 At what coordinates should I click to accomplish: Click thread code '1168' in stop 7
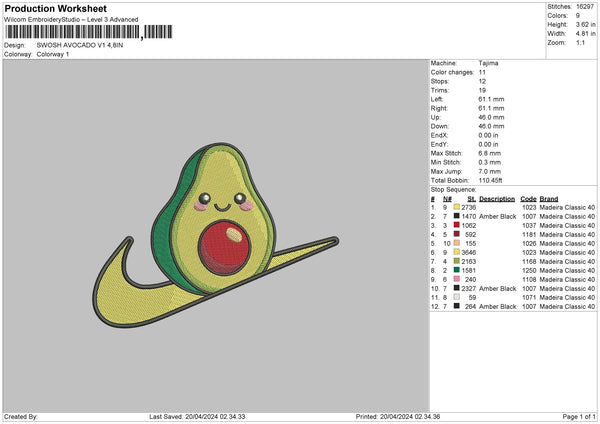529,261
